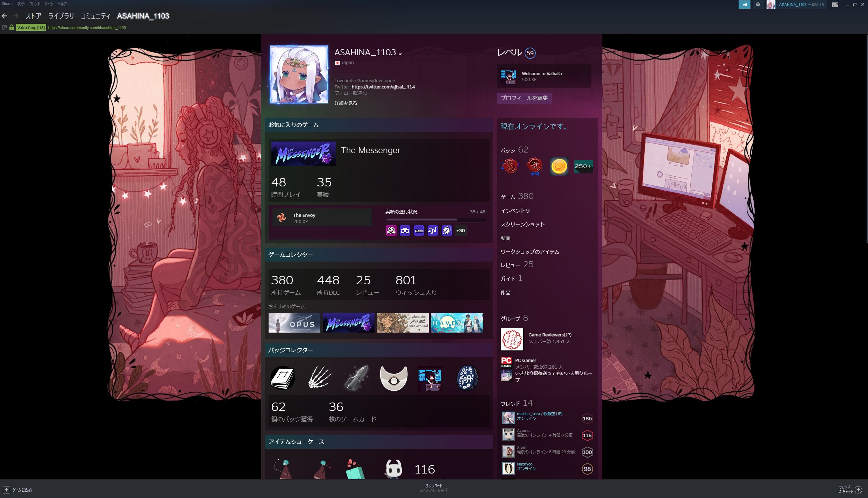Open When the Past Was Around thumbnail
868x498 pixels.
[x=403, y=323]
